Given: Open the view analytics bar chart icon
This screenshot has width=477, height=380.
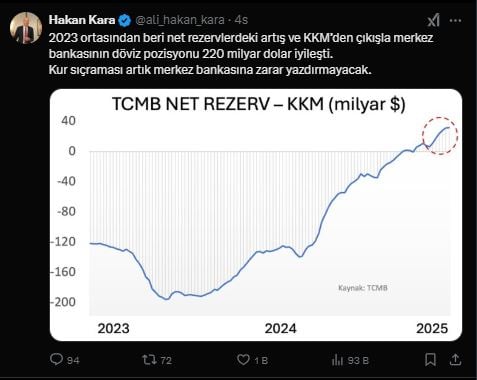Looking at the screenshot, I should pos(337,360).
